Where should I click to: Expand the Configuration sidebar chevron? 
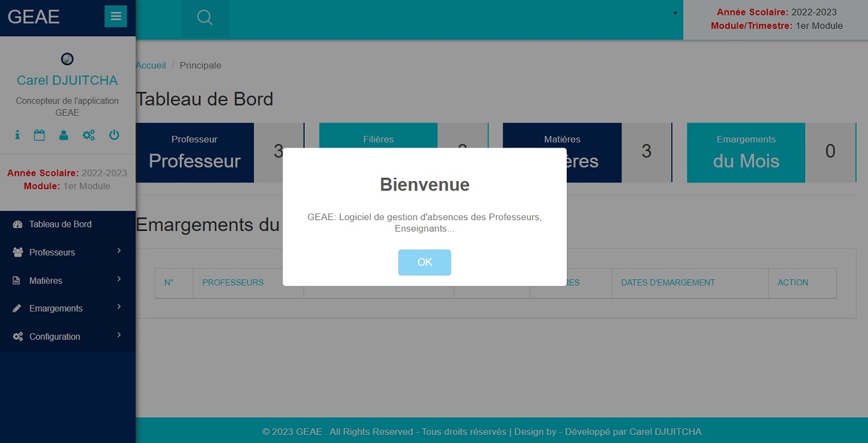[119, 335]
